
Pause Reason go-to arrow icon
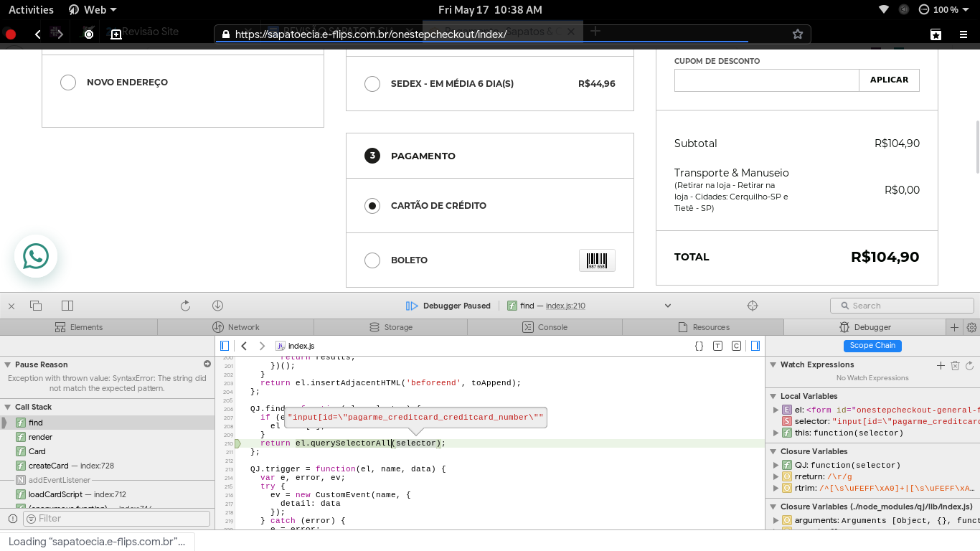(207, 364)
